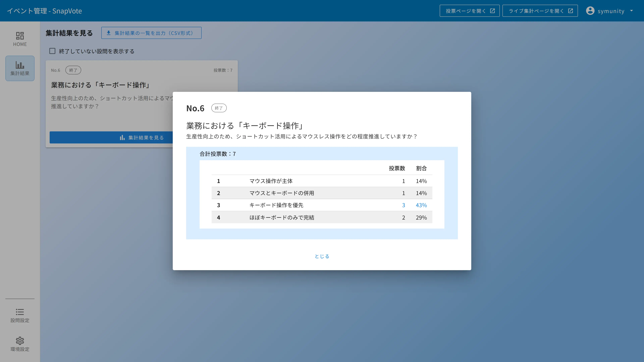Switch to 集計結果 in the navigation menu

[20, 68]
